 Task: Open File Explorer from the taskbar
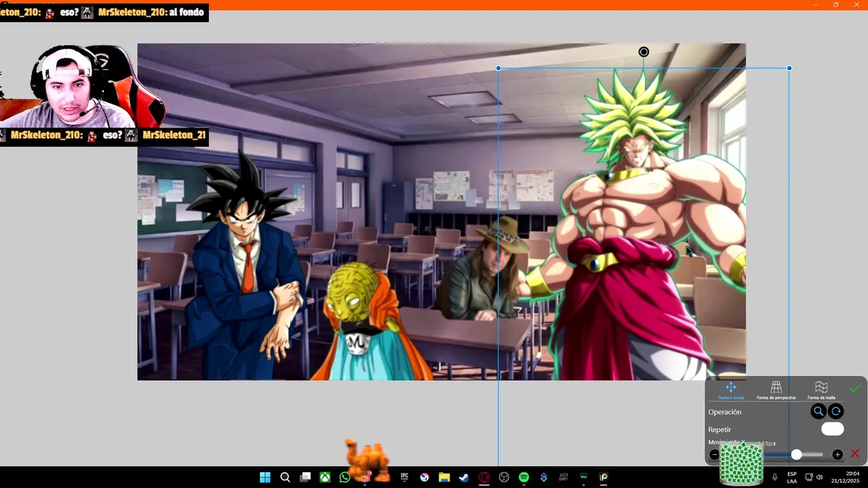(x=444, y=477)
